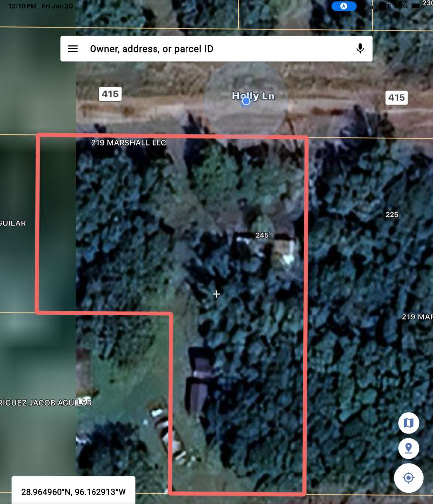Screen dimensions: 433x504
Task: Select the parcel numbered 245
Action: click(262, 235)
